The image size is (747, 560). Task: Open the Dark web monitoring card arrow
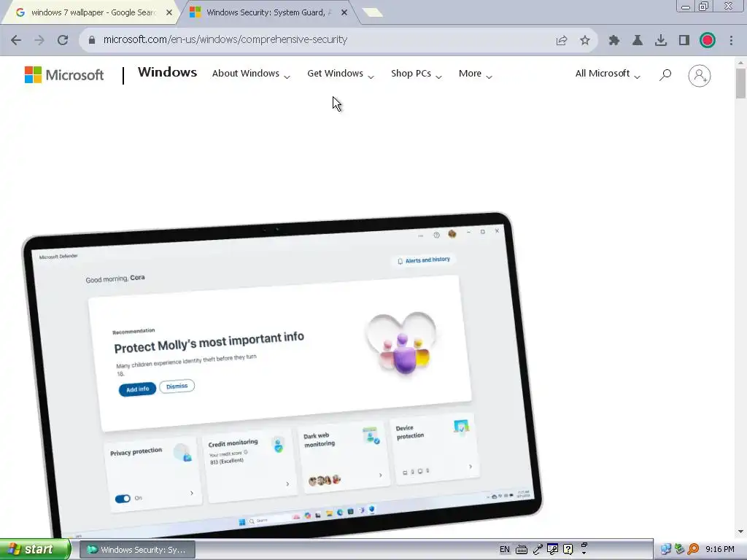tap(380, 475)
